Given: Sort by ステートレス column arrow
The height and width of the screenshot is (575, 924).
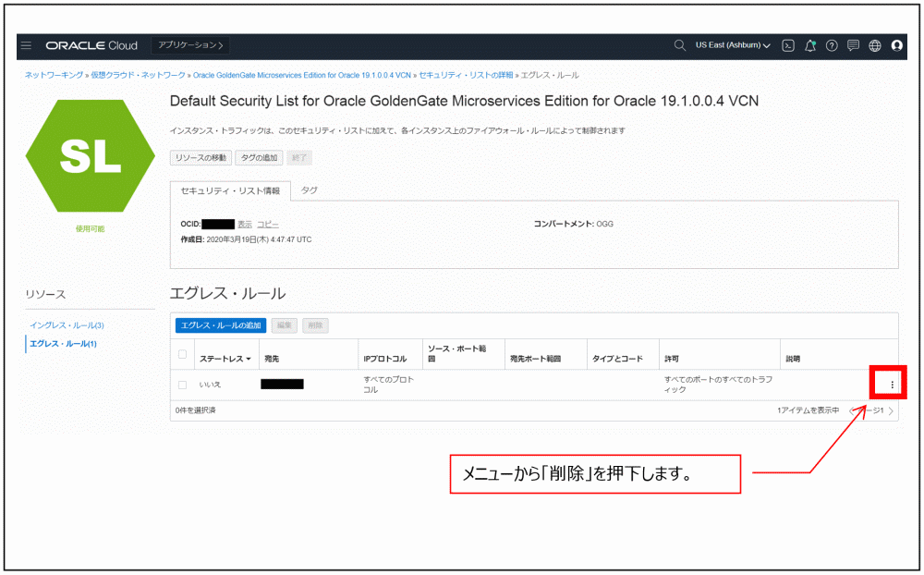Looking at the screenshot, I should click(x=249, y=360).
